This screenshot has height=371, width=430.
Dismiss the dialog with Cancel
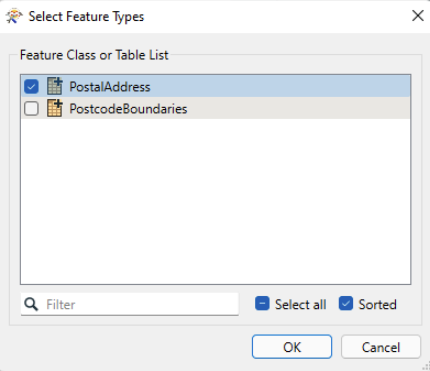point(381,347)
